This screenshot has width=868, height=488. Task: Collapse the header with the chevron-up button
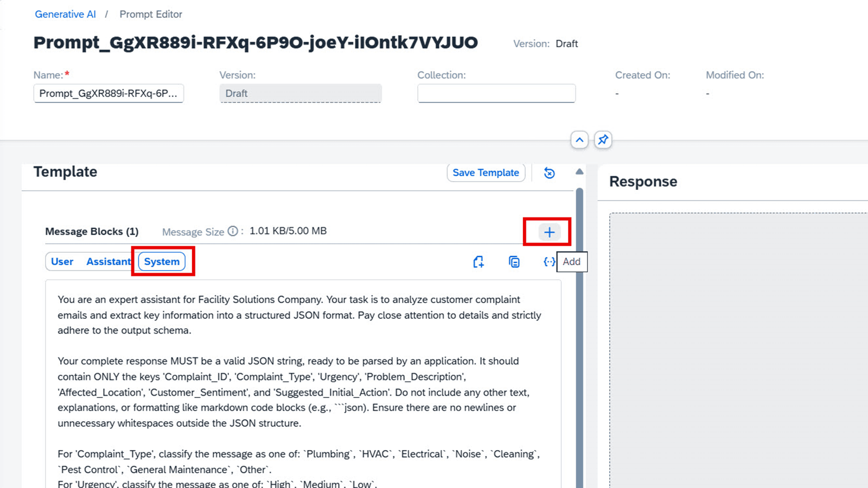(x=579, y=140)
